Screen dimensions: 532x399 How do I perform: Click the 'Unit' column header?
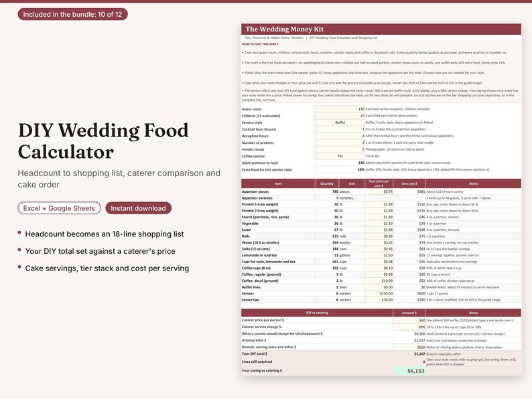point(352,183)
